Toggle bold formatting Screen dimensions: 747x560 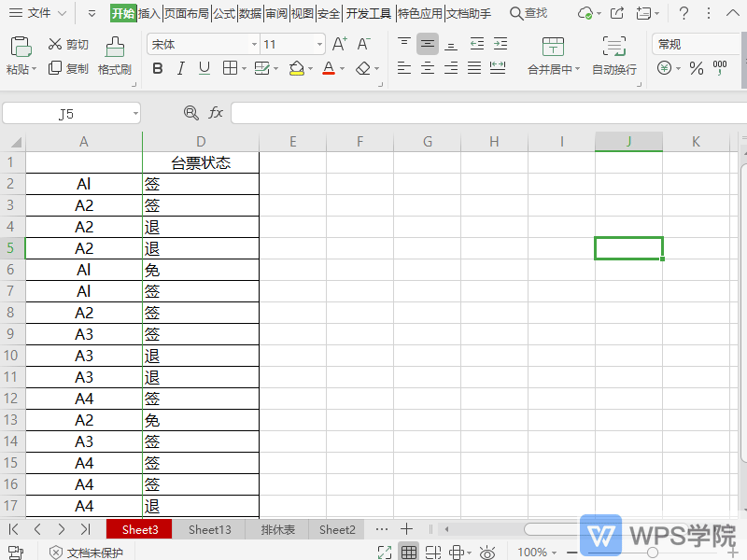157,68
